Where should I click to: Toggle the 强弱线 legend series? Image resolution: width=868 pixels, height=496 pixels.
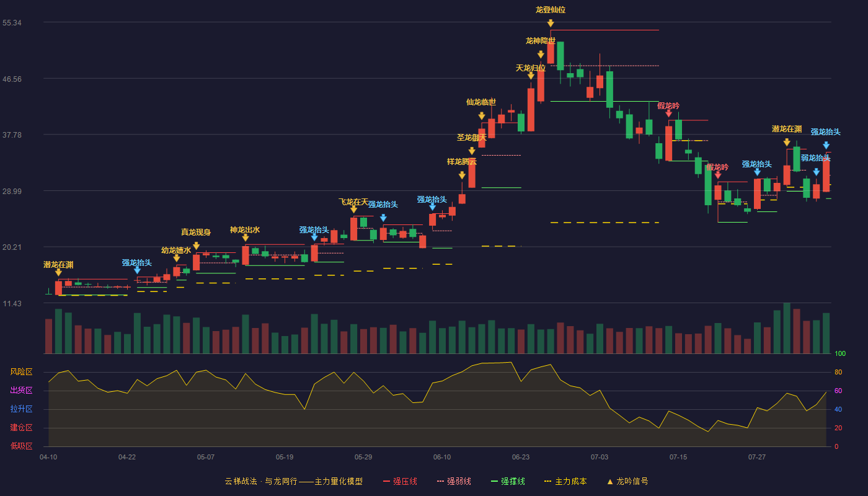[x=454, y=481]
